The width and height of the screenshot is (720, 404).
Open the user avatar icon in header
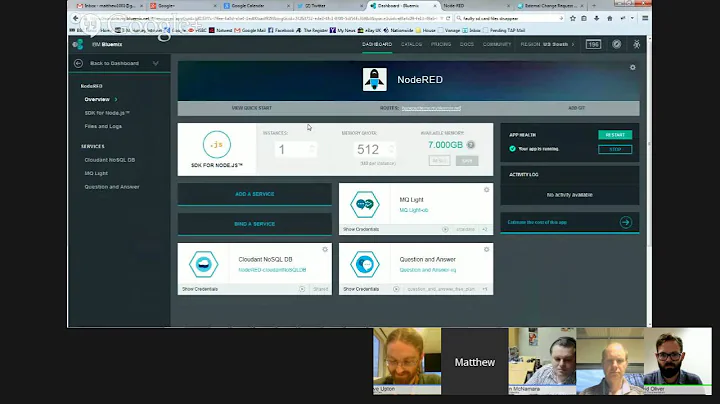[636, 45]
